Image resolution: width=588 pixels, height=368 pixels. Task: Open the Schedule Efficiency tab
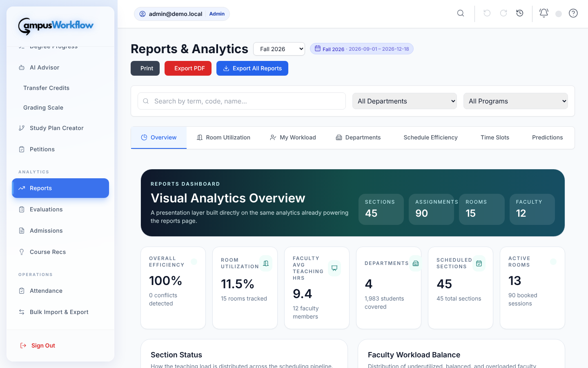coord(430,137)
